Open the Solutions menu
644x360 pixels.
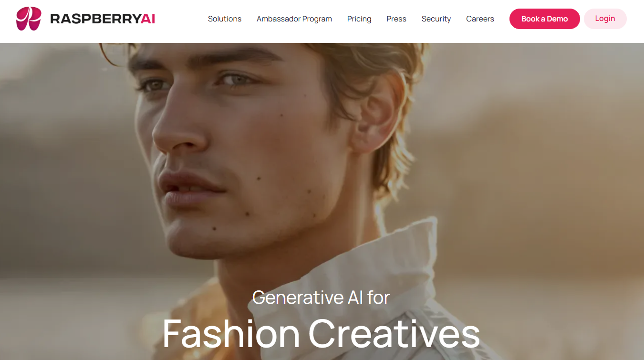[225, 19]
